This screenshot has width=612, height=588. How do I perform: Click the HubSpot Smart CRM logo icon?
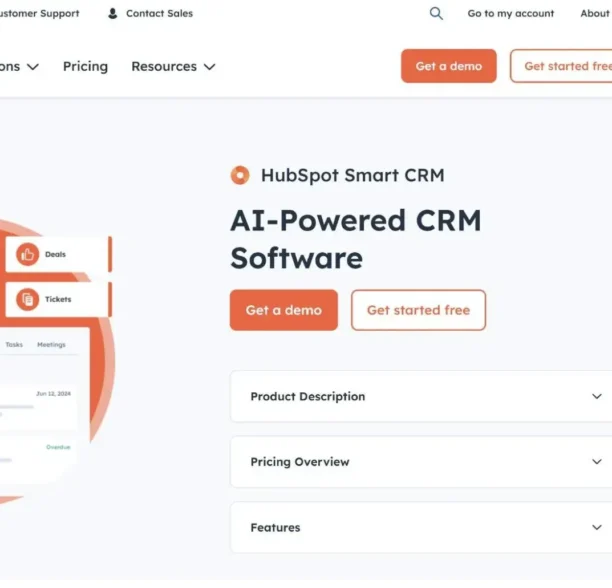[240, 175]
